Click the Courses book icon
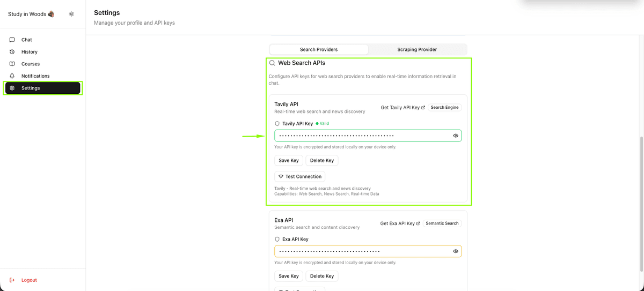 tap(12, 64)
